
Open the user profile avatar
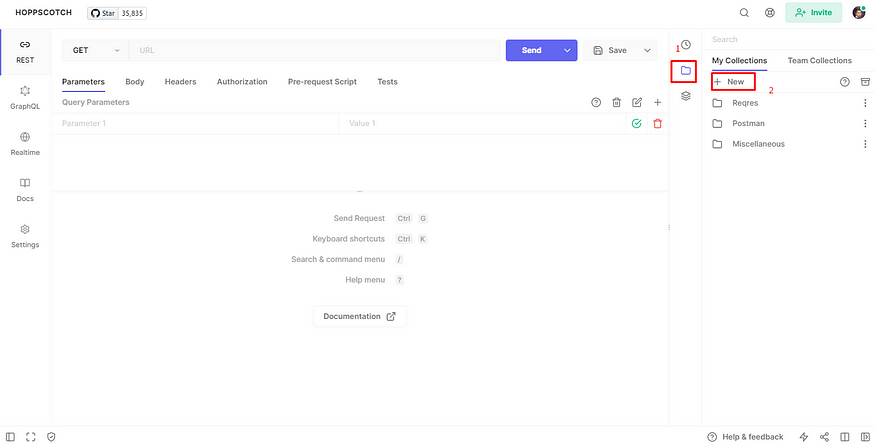click(859, 12)
